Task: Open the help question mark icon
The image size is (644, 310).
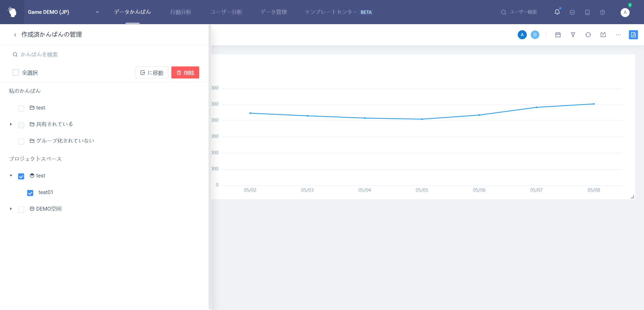Action: coord(602,12)
